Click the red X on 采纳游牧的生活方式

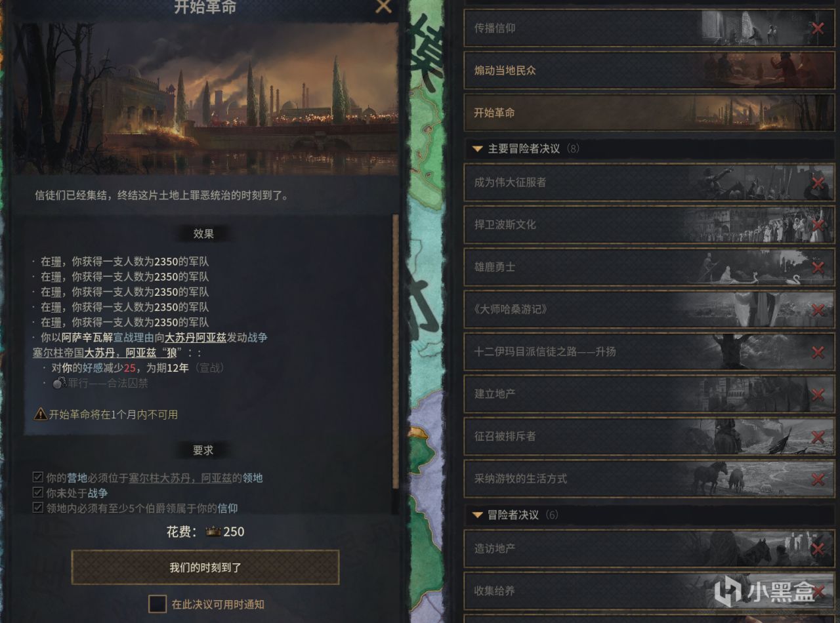click(x=818, y=479)
